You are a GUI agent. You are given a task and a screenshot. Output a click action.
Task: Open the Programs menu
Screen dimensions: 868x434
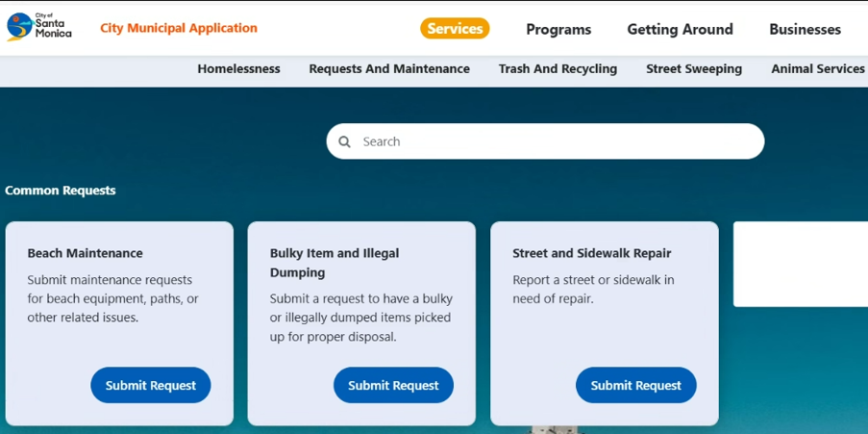click(558, 30)
